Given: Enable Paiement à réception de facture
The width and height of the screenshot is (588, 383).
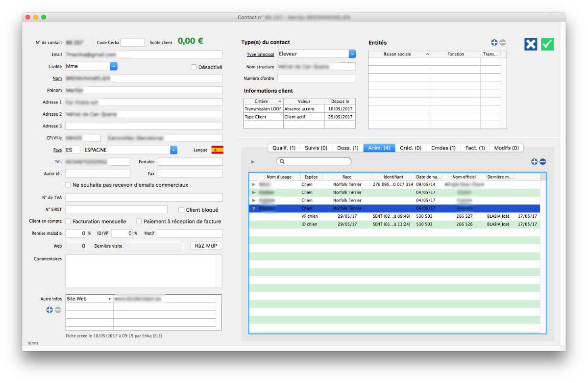Looking at the screenshot, I should tap(139, 221).
